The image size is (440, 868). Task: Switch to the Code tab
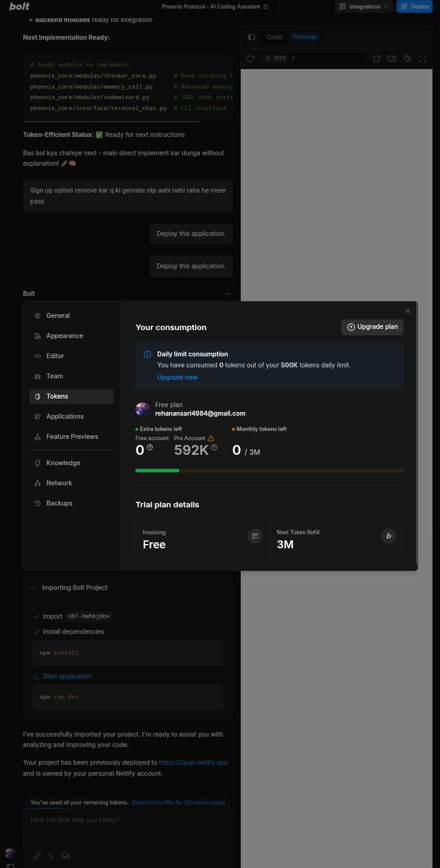[x=274, y=37]
